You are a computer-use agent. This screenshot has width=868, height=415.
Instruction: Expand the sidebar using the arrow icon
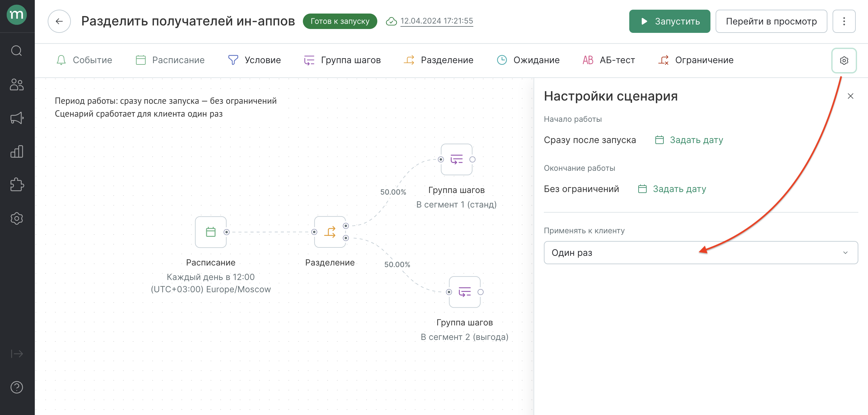(16, 354)
